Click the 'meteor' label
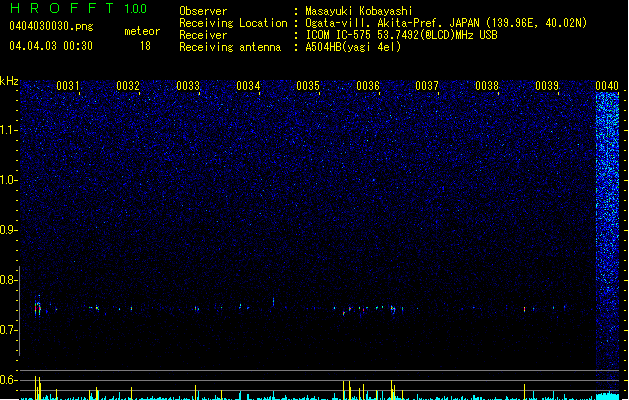 [142, 31]
